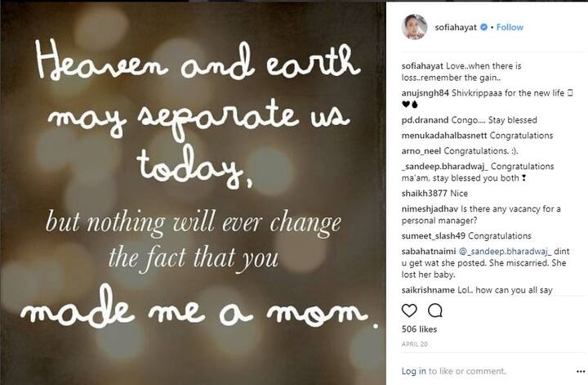Click the Log in link
The image size is (588, 385).
[x=413, y=371]
